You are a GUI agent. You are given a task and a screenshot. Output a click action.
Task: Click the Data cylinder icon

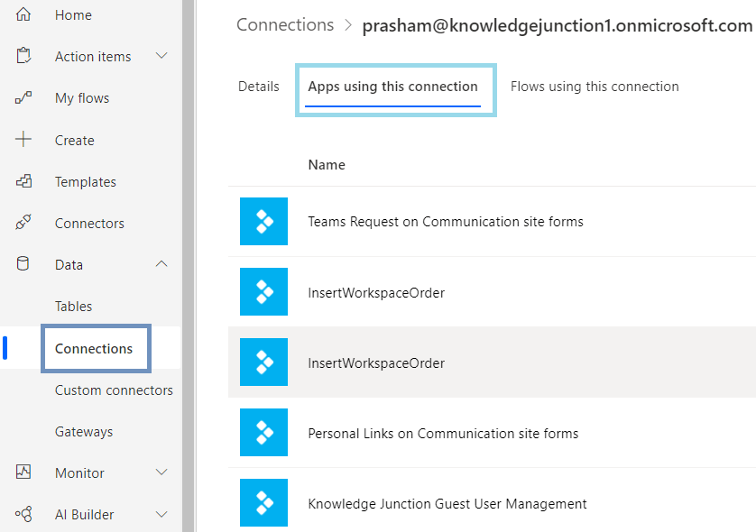(24, 264)
